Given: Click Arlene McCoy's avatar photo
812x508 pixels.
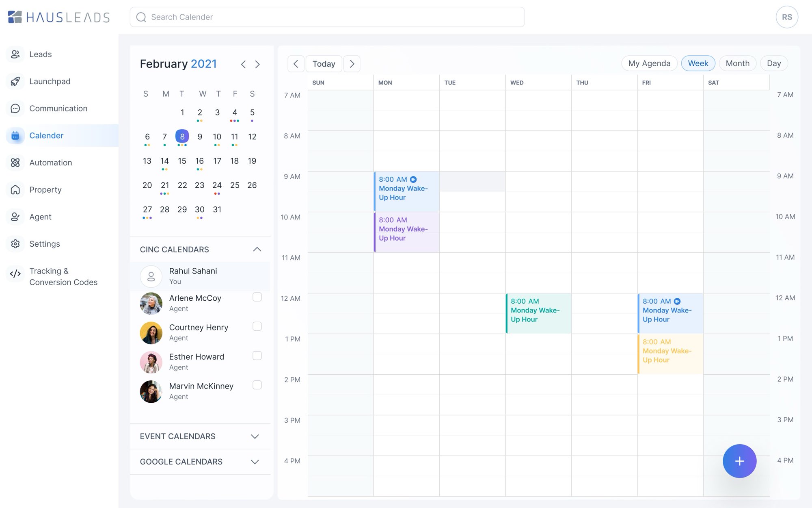Looking at the screenshot, I should pyautogui.click(x=151, y=304).
